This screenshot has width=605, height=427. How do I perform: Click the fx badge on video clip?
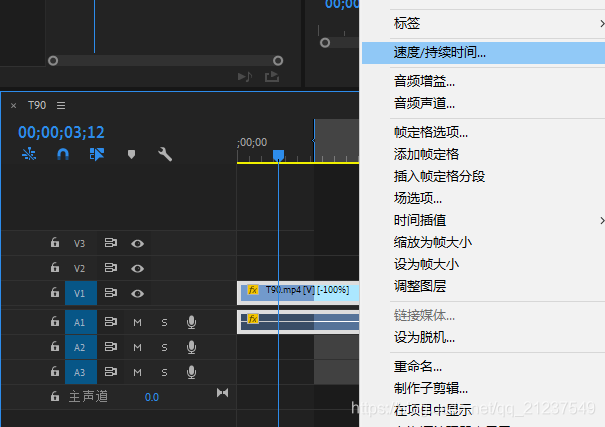pos(253,290)
